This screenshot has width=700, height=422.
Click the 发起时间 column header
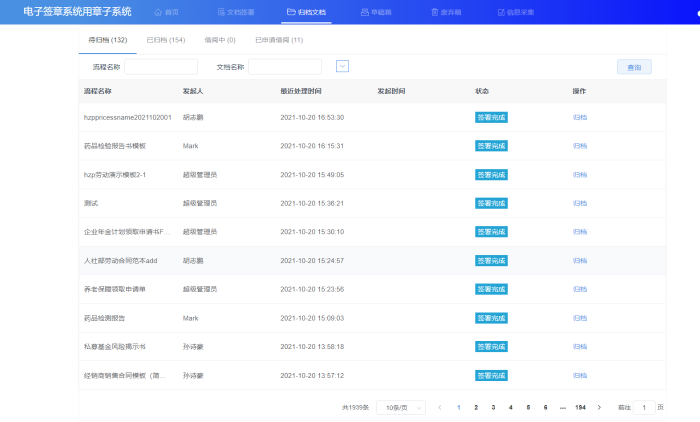[x=392, y=91]
